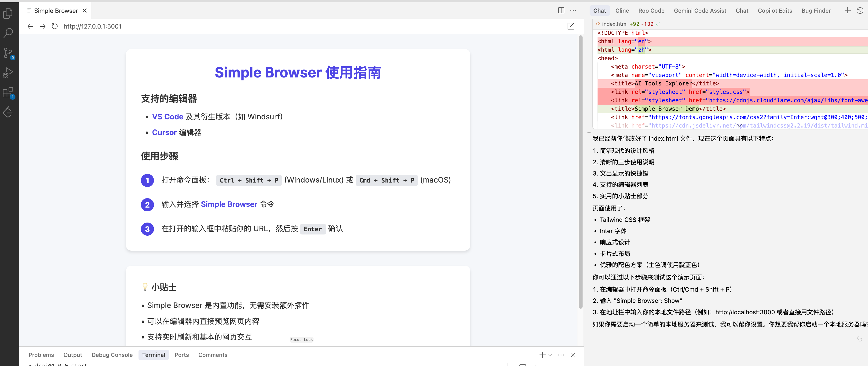Open the Run and Debug view
Image resolution: width=868 pixels, height=366 pixels.
tap(8, 73)
